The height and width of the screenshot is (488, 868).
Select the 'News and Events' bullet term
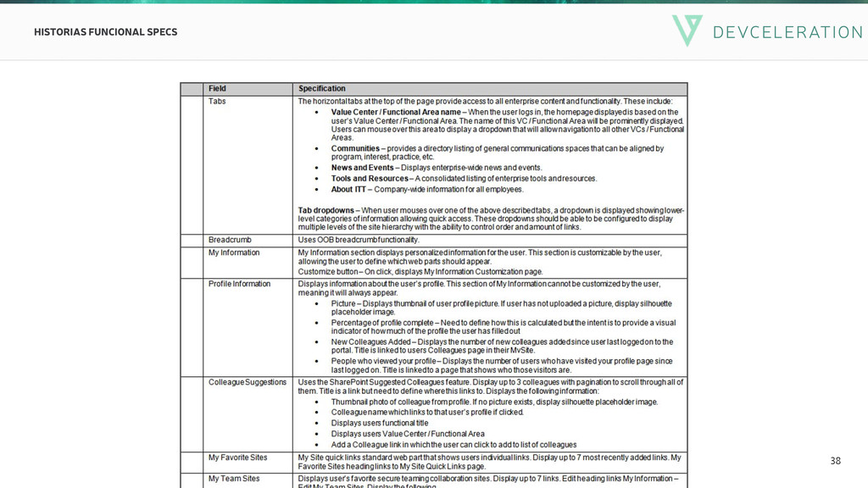363,168
